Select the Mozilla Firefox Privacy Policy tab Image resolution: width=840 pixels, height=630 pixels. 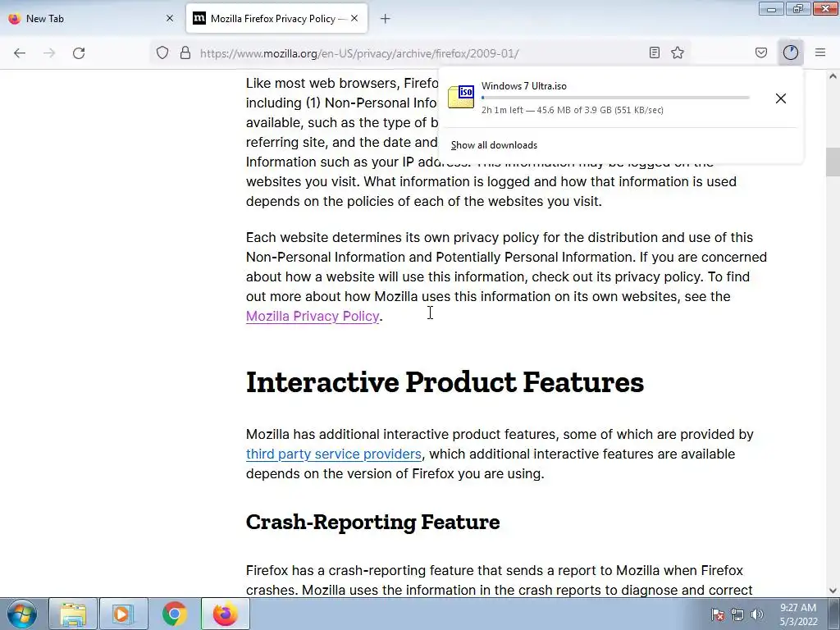[277, 19]
